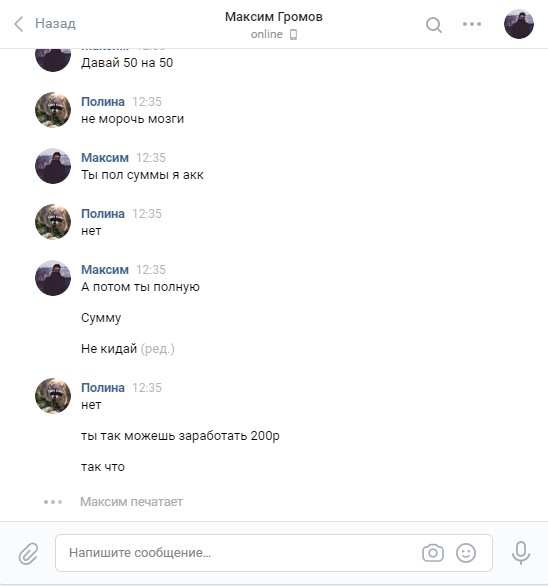Open the three-dots more actions menu
This screenshot has width=548, height=586.
(472, 24)
